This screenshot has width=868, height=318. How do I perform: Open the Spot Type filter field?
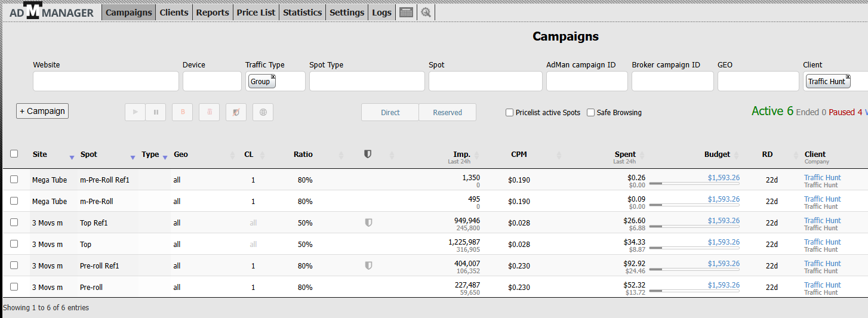(367, 82)
